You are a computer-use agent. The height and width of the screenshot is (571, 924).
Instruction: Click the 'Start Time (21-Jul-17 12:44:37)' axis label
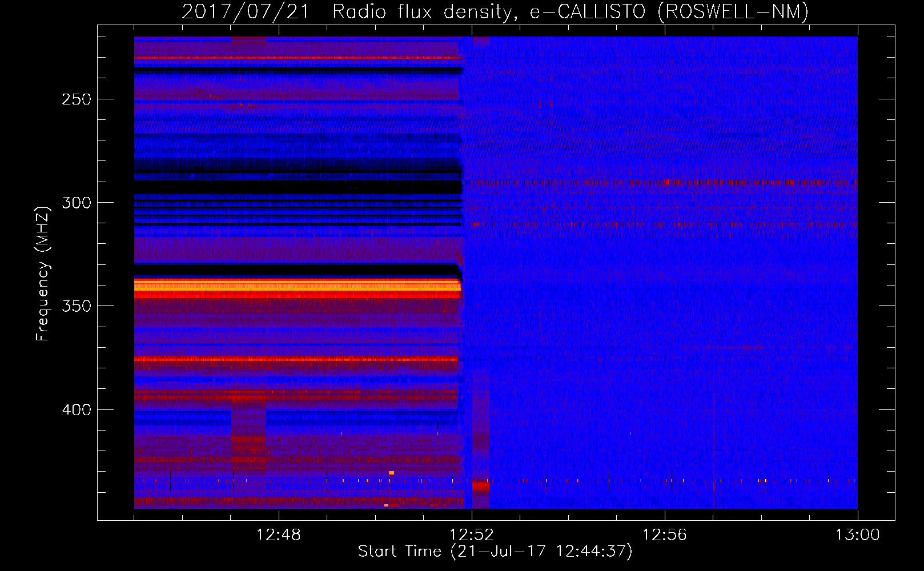495,552
